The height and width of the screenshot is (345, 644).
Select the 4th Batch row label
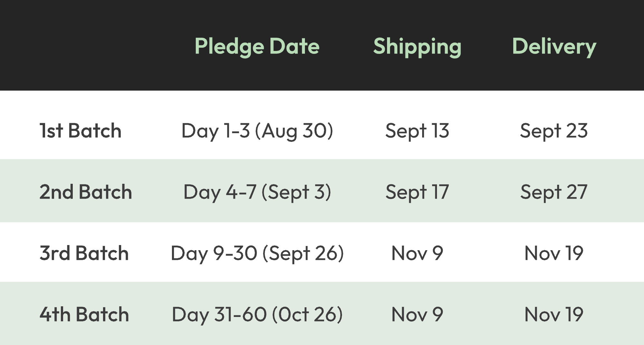point(84,314)
